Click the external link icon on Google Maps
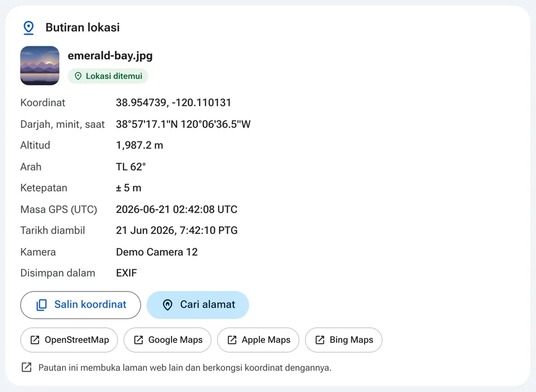The height and width of the screenshot is (392, 536). pos(138,340)
